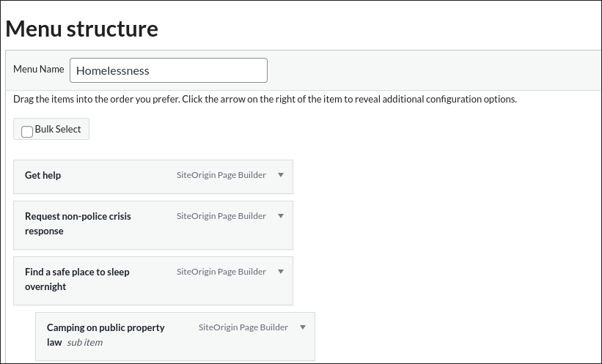Click the drag items instruction text
602x364 pixels.
(265, 99)
